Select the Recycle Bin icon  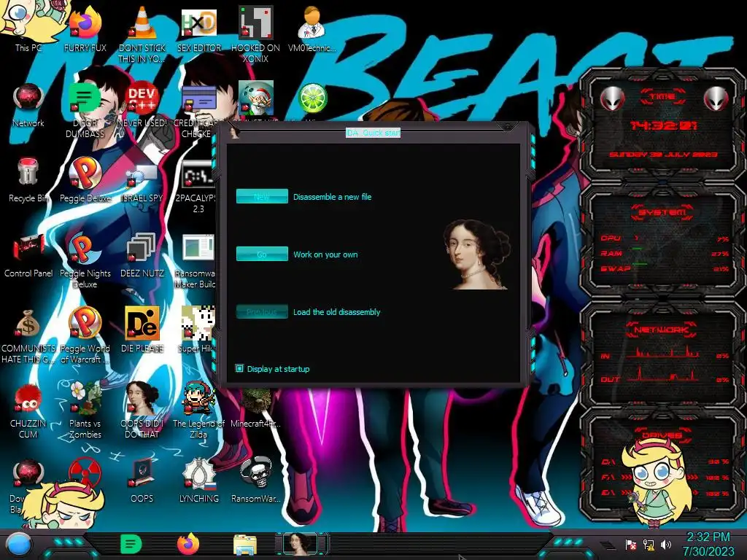point(28,180)
